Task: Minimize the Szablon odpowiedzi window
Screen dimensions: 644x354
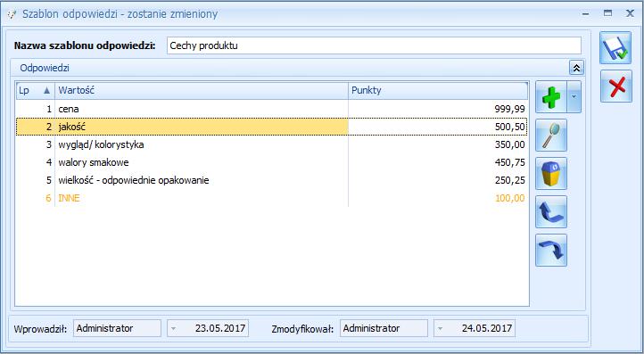Action: (x=586, y=14)
